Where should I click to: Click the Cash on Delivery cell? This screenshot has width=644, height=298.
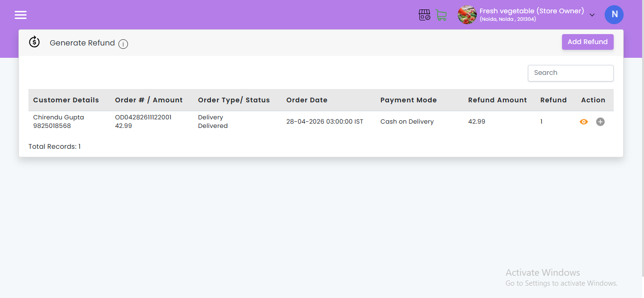tap(407, 122)
